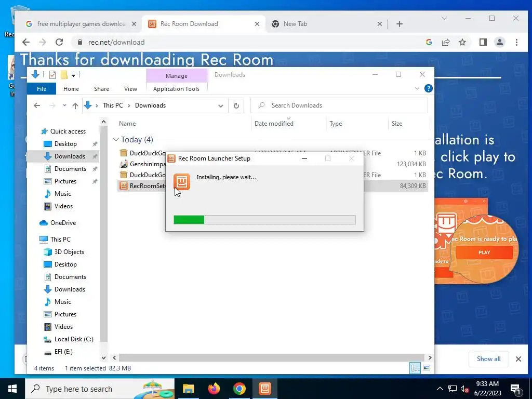Go back in Chrome browser
The image size is (532, 399).
(26, 42)
